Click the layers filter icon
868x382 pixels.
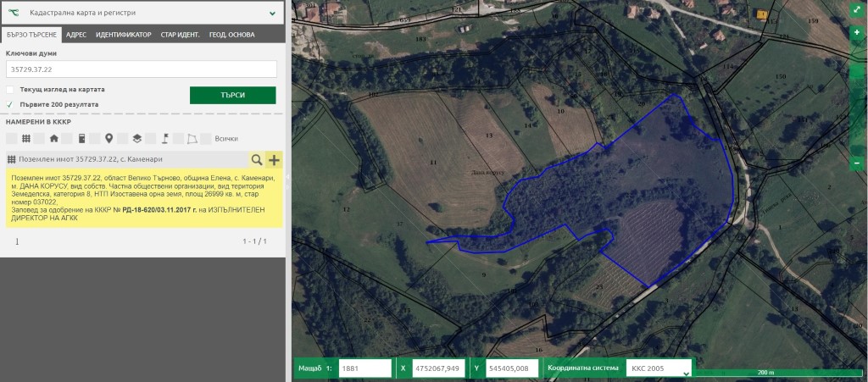pyautogui.click(x=136, y=138)
